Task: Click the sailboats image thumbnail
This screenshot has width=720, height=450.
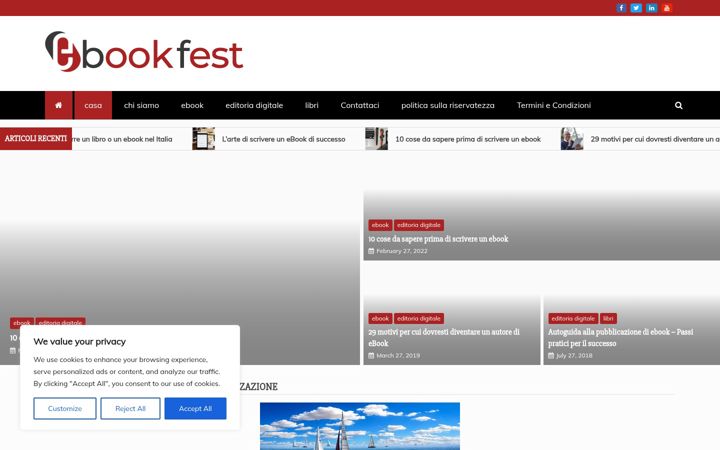Action: (360, 426)
